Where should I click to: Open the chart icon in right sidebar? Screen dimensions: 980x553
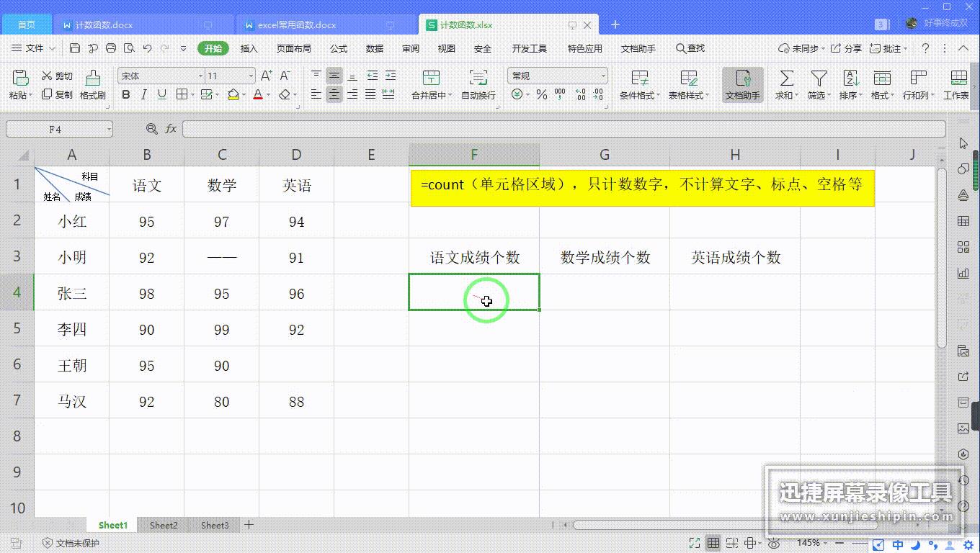[x=963, y=273]
